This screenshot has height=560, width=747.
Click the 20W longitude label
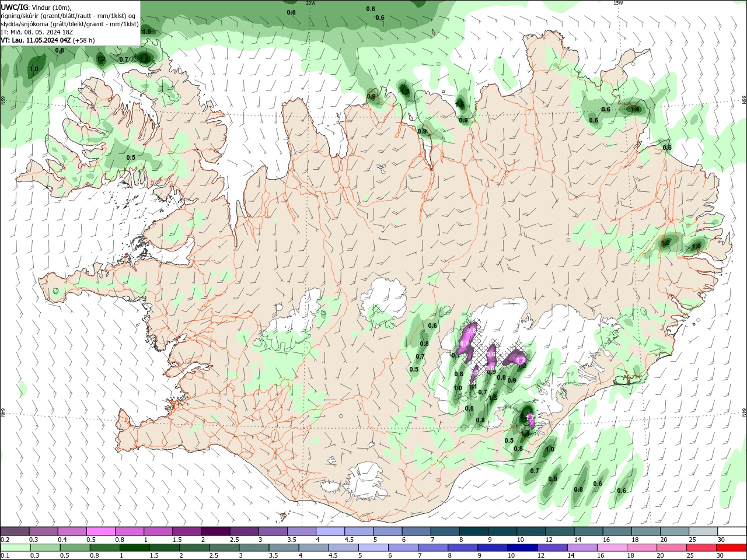[310, 3]
